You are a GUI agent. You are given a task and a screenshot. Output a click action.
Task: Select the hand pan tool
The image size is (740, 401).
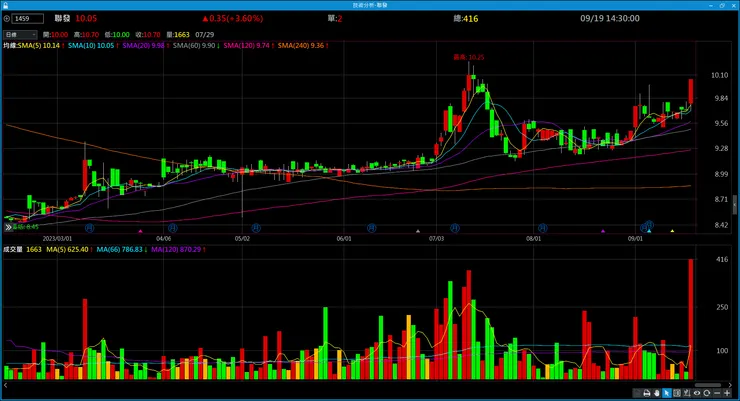click(656, 393)
